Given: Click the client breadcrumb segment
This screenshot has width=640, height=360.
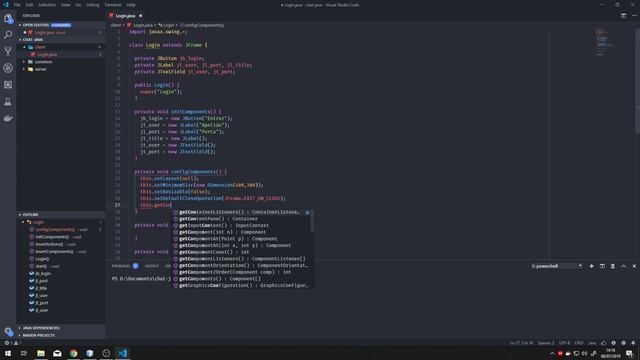Looking at the screenshot, I should point(116,25).
